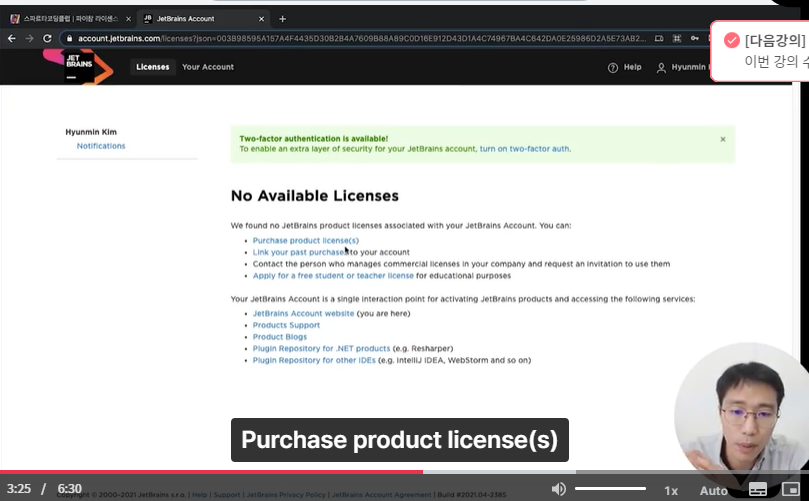Click the Help question mark icon
This screenshot has width=809, height=501.
[612, 68]
